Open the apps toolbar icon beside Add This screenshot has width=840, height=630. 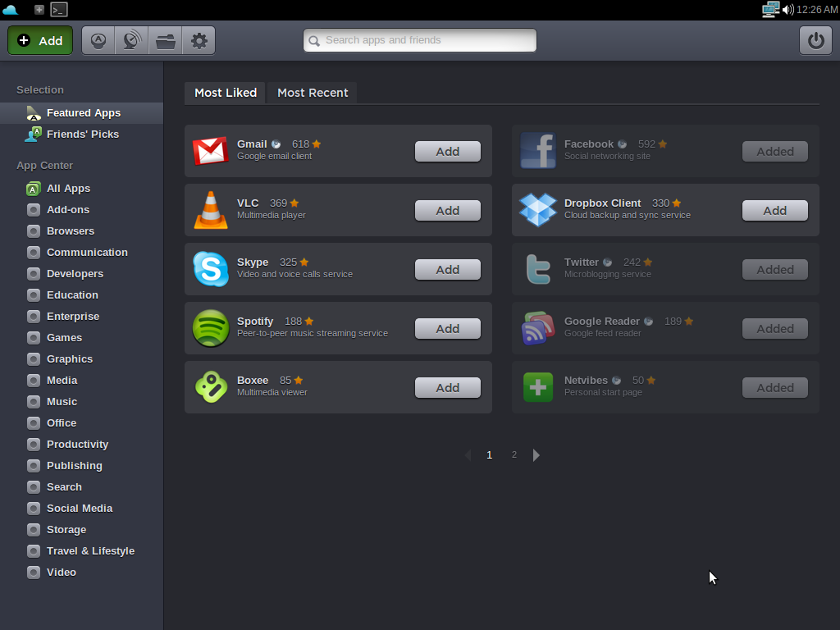click(x=98, y=41)
